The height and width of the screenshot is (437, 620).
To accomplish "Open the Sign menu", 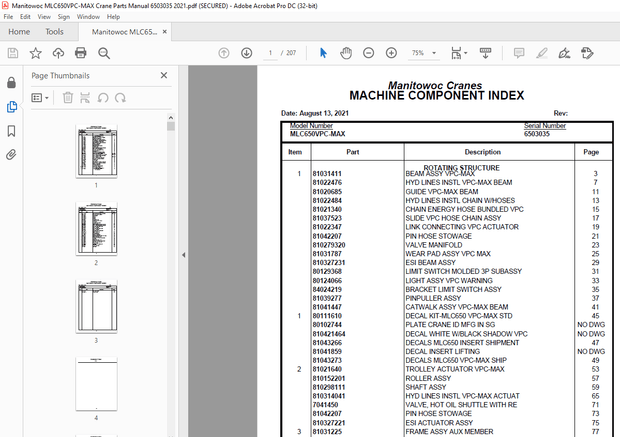I will pyautogui.click(x=64, y=17).
